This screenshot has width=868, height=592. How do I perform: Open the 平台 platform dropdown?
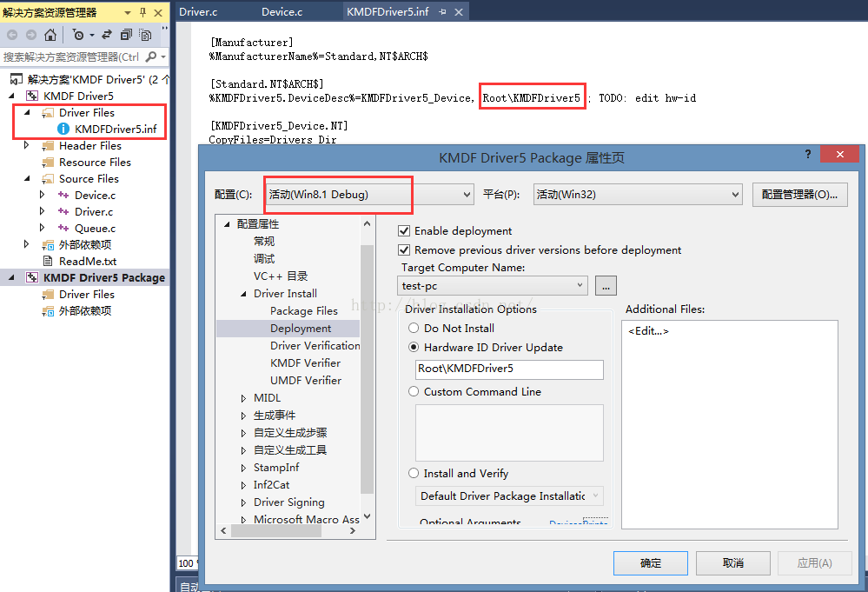[638, 195]
